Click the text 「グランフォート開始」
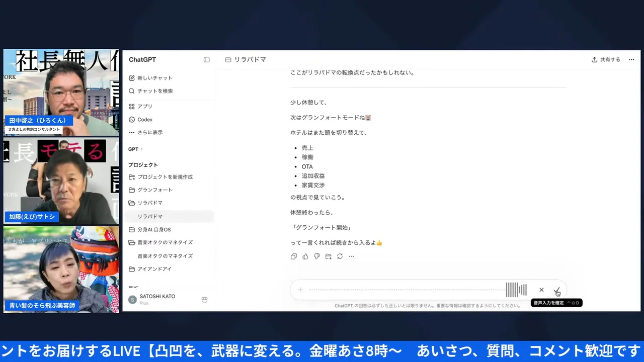The width and height of the screenshot is (644, 362). pyautogui.click(x=322, y=228)
